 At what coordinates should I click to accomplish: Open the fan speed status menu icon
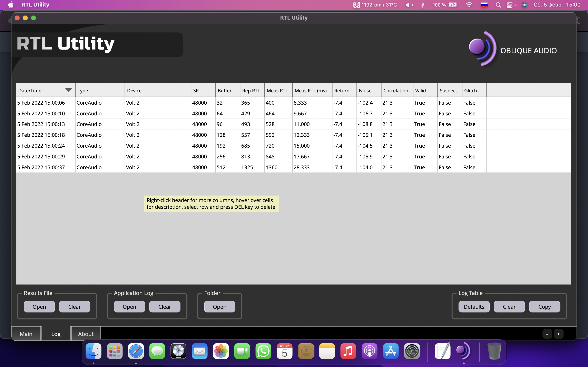coord(356,5)
